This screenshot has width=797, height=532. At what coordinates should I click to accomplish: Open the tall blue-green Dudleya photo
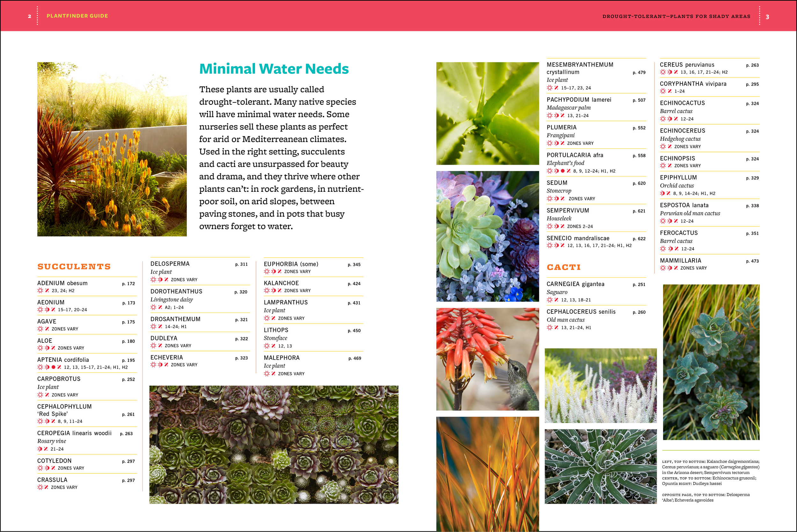(712, 362)
